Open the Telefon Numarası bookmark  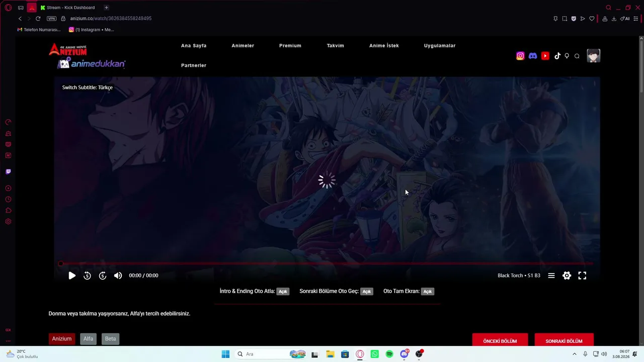click(39, 30)
